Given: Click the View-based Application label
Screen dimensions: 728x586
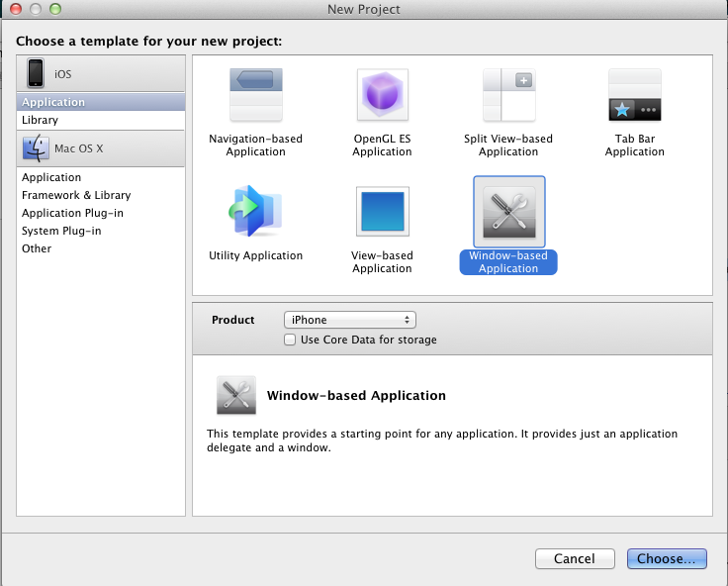Looking at the screenshot, I should (382, 261).
